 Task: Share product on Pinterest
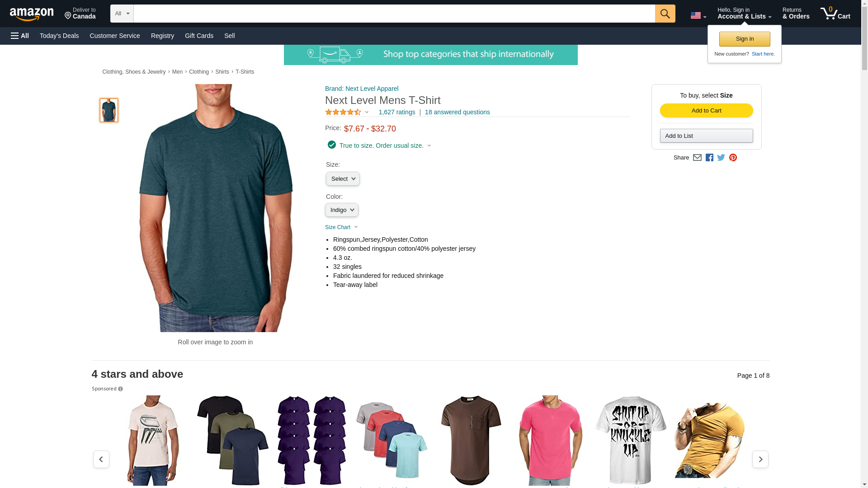(x=733, y=157)
